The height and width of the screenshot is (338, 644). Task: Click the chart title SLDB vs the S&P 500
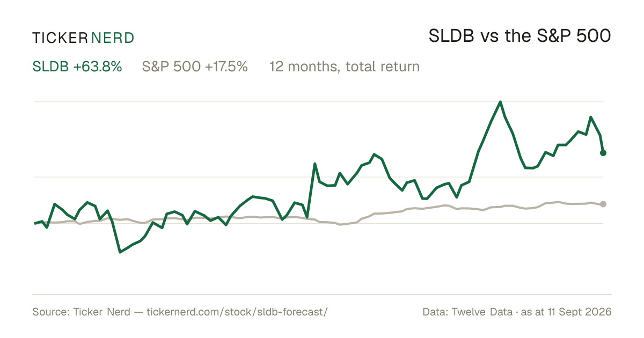tap(520, 36)
